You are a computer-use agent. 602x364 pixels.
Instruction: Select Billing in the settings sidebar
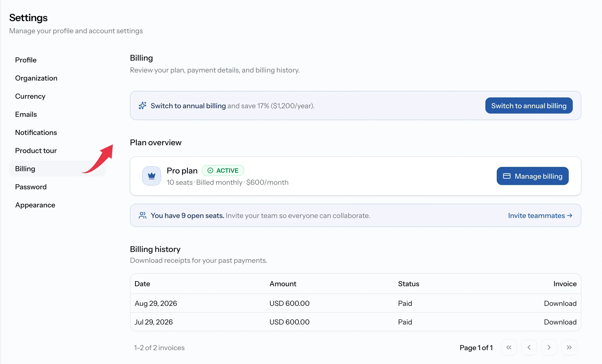[57, 169]
